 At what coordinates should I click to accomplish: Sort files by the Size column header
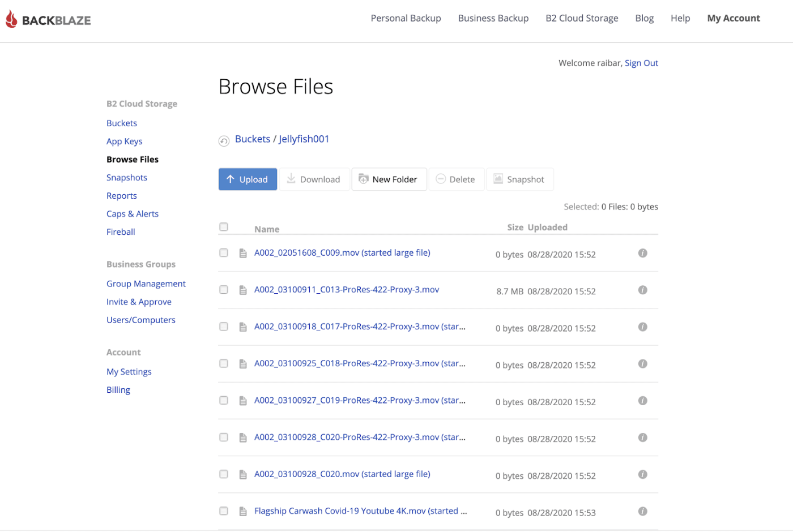[x=515, y=227]
